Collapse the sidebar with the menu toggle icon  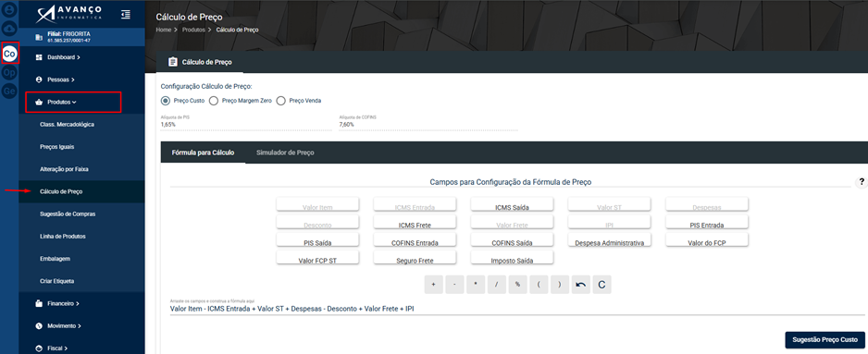pos(126,15)
